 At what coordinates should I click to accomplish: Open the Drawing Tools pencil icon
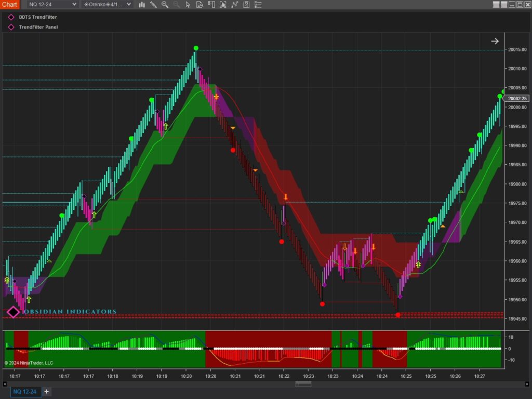[x=154, y=5]
